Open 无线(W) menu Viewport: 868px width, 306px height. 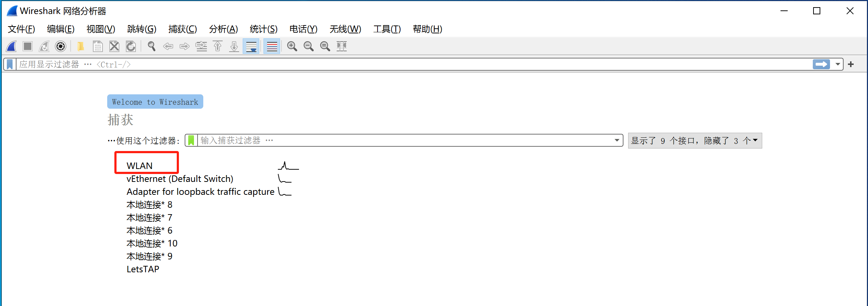345,29
